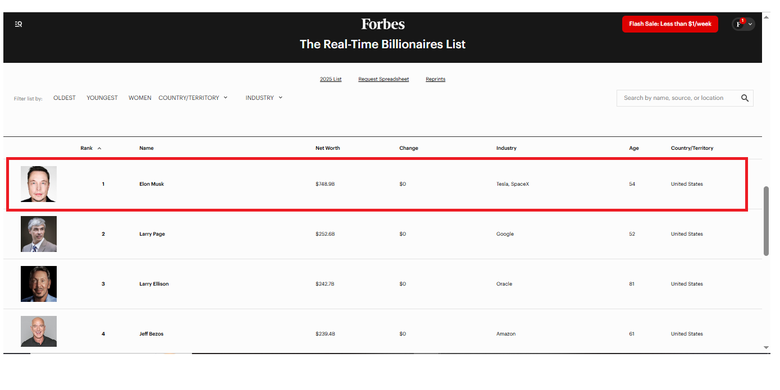Open the account profile menu with notification badge
The image size is (780, 390).
point(743,24)
